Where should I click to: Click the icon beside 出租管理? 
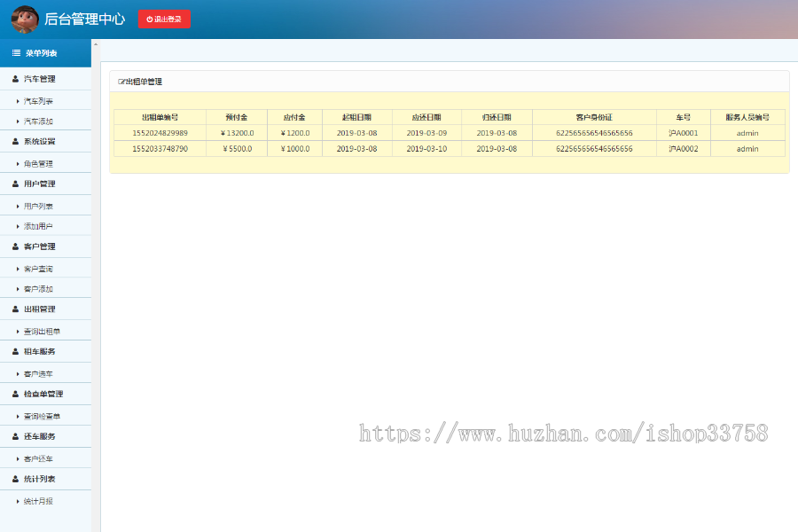click(x=14, y=309)
